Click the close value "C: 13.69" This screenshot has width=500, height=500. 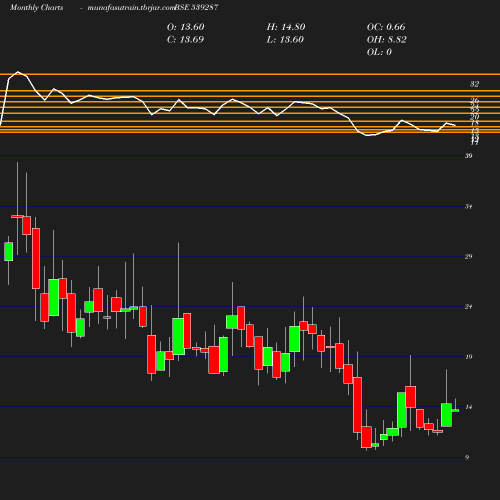185,39
